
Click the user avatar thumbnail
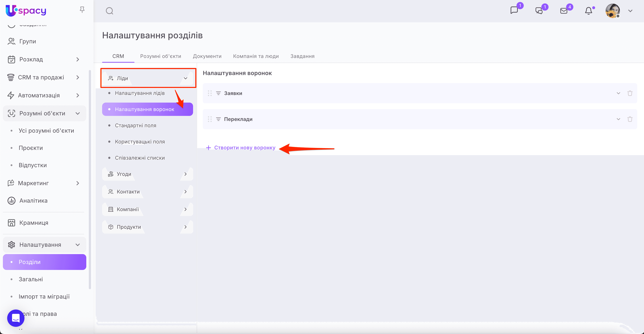point(612,11)
